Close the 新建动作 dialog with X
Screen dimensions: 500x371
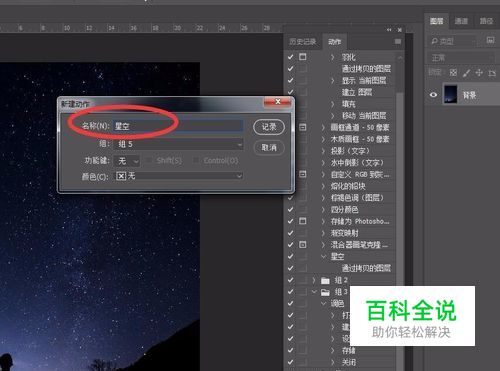pos(278,102)
